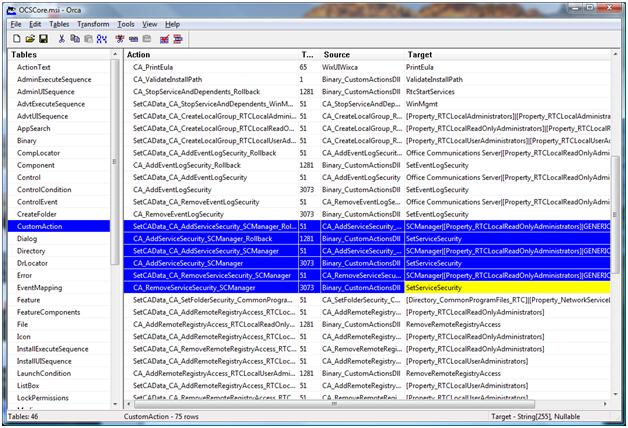The height and width of the screenshot is (428, 628).
Task: Click the grayed Drop Row toolbar icon
Action: pyautogui.click(x=147, y=38)
